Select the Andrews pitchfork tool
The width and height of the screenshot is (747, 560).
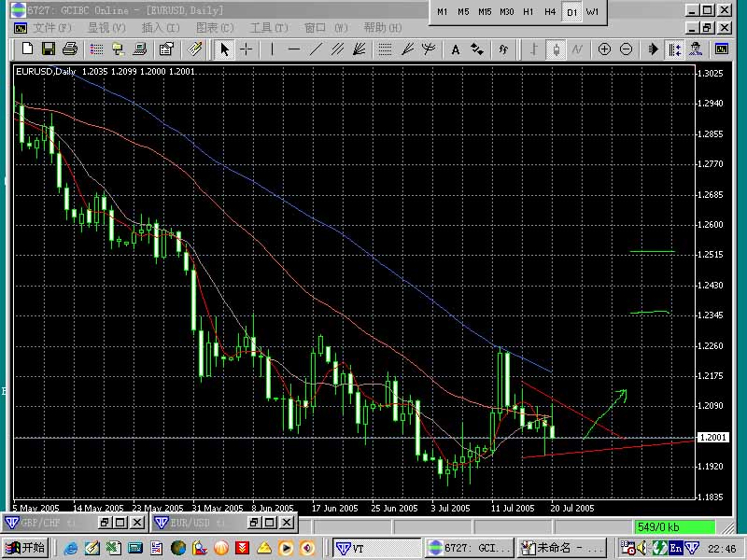click(x=429, y=49)
